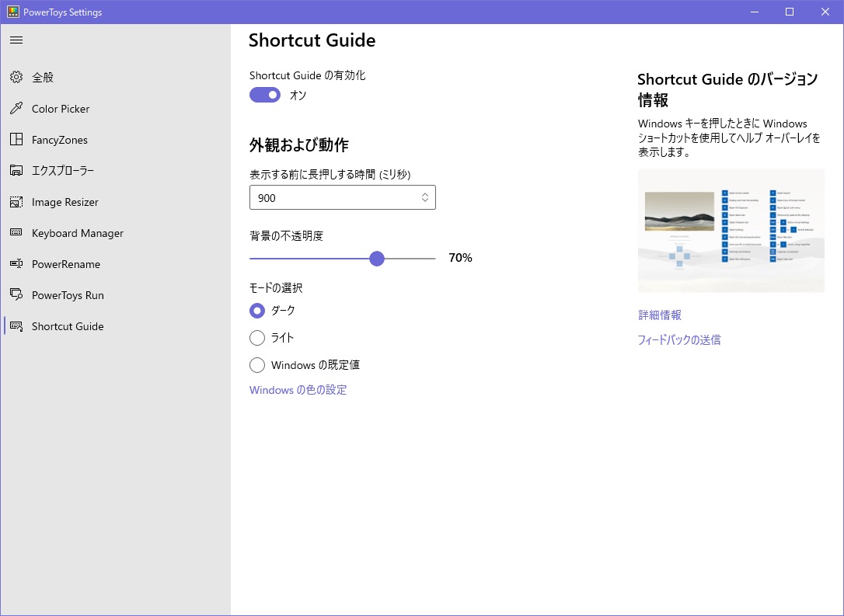The width and height of the screenshot is (844, 616).
Task: Click the PowerToys app icon in title bar
Action: [x=13, y=12]
